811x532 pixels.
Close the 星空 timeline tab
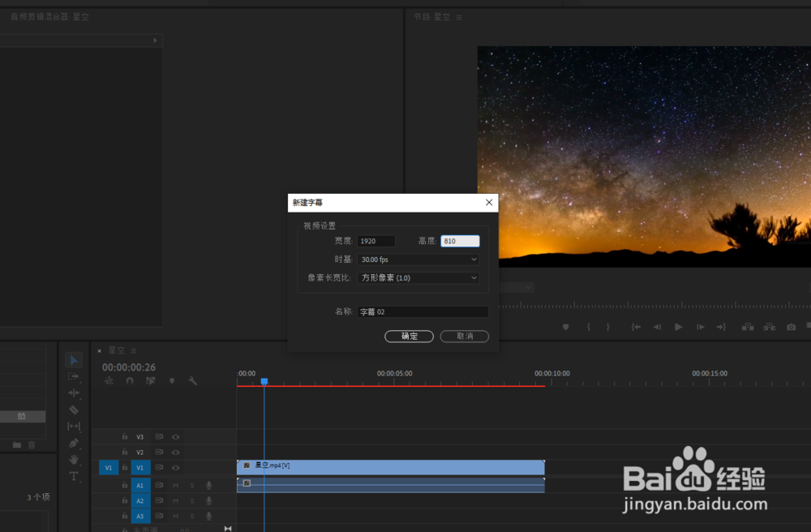(x=99, y=351)
